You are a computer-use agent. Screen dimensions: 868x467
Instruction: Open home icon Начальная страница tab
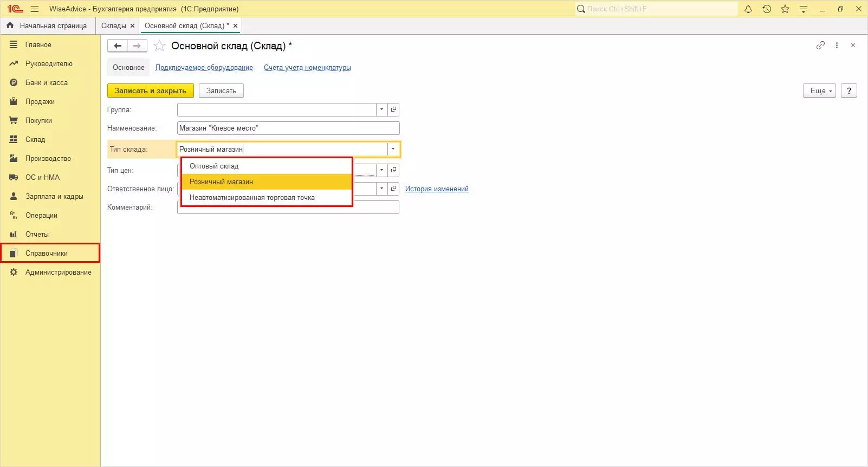pos(47,25)
